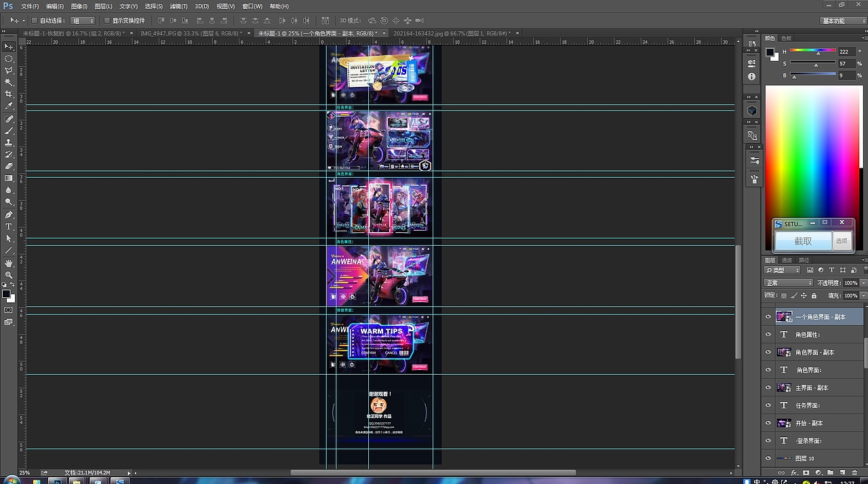Click the 选项 options button
Viewport: 868px width, 484px height.
842,241
